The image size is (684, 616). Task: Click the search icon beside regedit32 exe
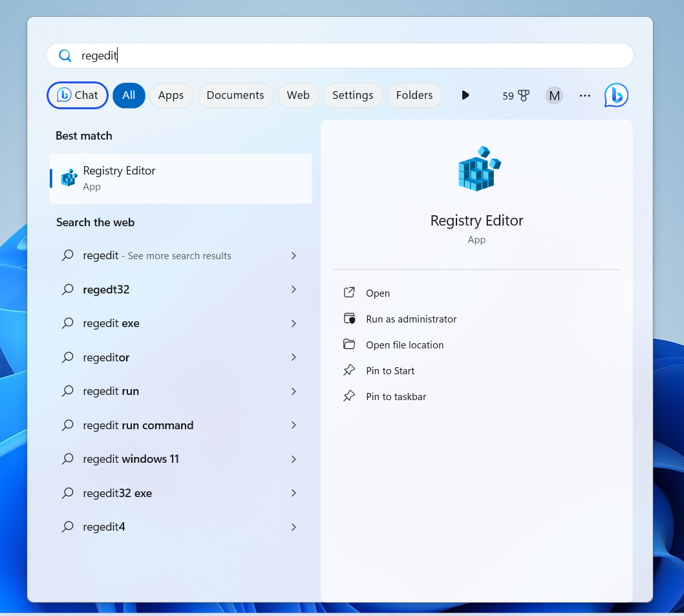[68, 493]
